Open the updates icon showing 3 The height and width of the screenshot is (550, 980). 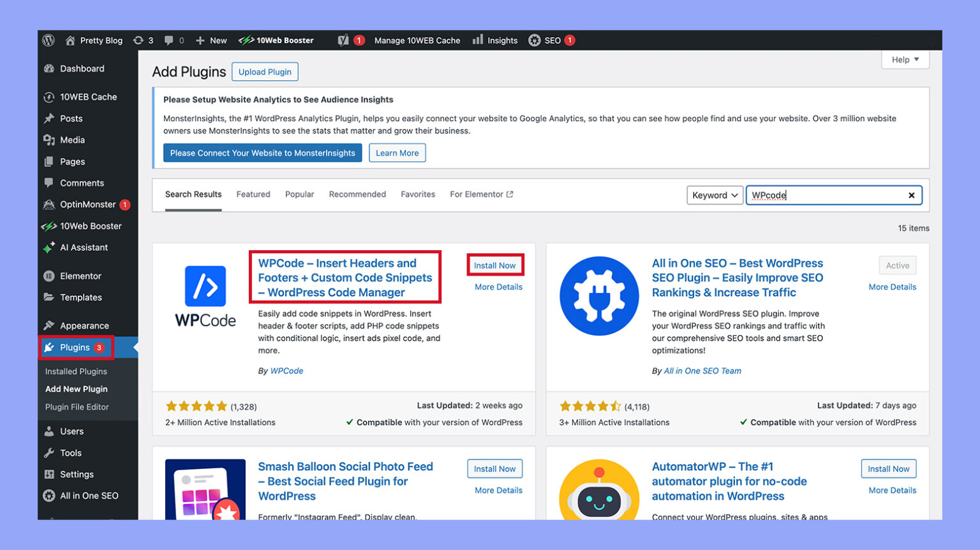pos(138,40)
